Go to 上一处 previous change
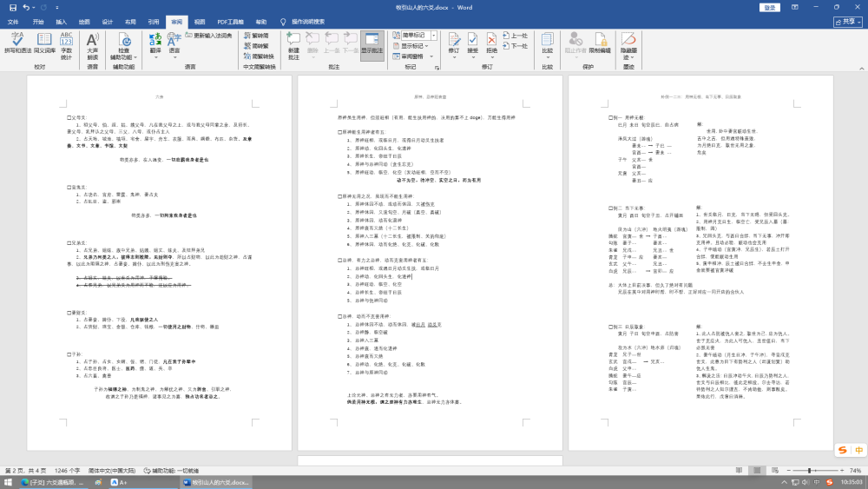This screenshot has height=489, width=868. (516, 36)
